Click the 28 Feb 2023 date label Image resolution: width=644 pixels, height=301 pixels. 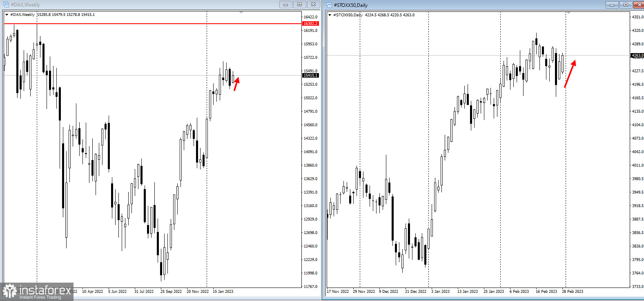click(x=573, y=292)
